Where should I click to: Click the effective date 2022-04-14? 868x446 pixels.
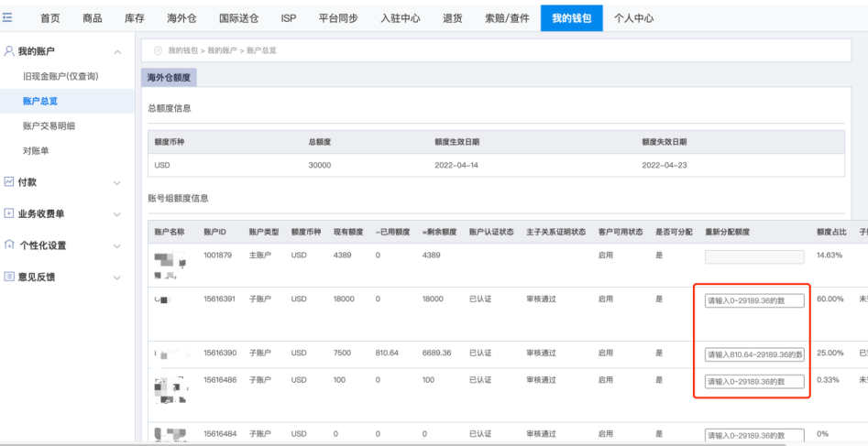[x=456, y=166]
